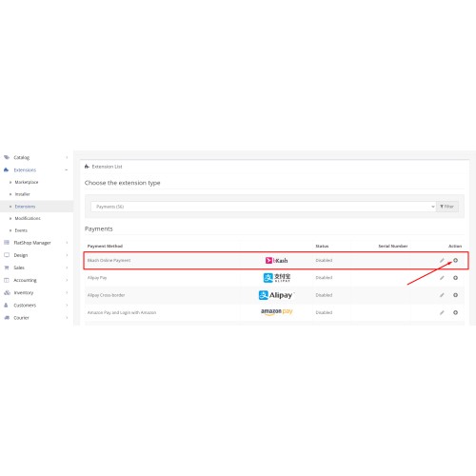Click the edit pencil icon for bKash row

(x=442, y=260)
